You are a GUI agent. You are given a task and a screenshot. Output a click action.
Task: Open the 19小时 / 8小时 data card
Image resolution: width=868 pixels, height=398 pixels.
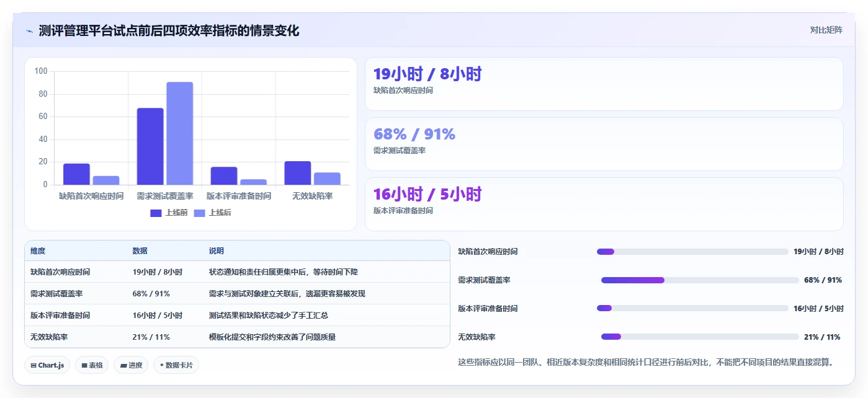click(x=604, y=84)
